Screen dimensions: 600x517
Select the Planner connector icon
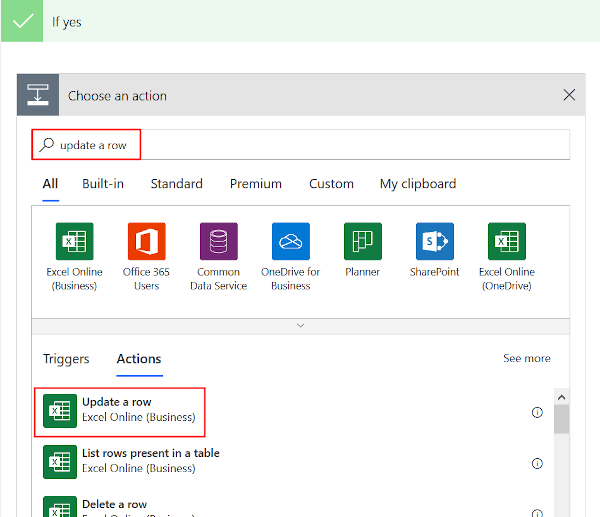coord(363,241)
